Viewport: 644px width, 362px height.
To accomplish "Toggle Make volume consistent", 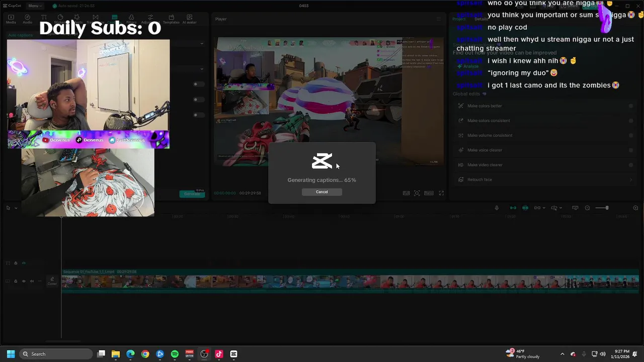I will tap(631, 135).
